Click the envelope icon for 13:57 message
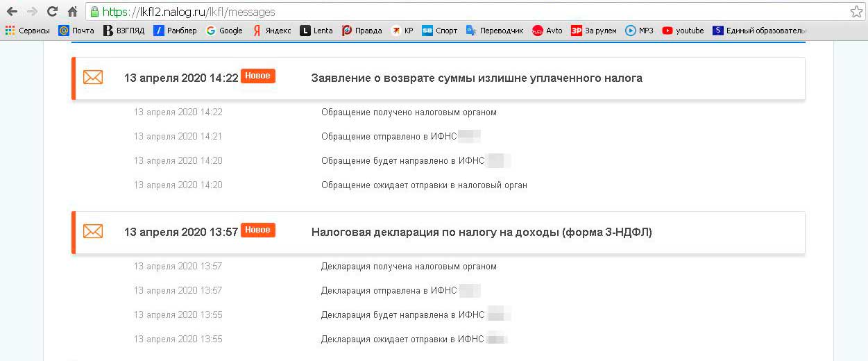This screenshot has width=868, height=361. click(x=93, y=232)
